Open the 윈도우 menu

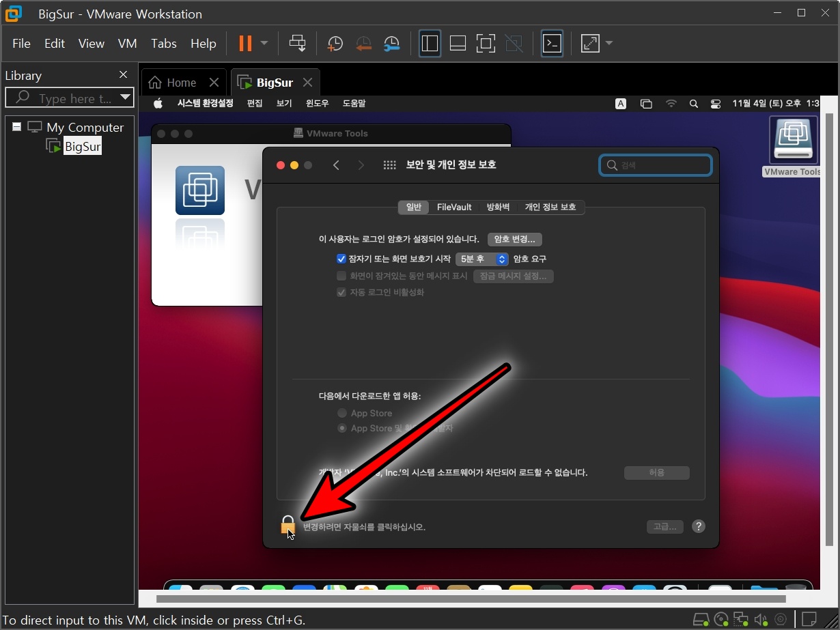(318, 104)
